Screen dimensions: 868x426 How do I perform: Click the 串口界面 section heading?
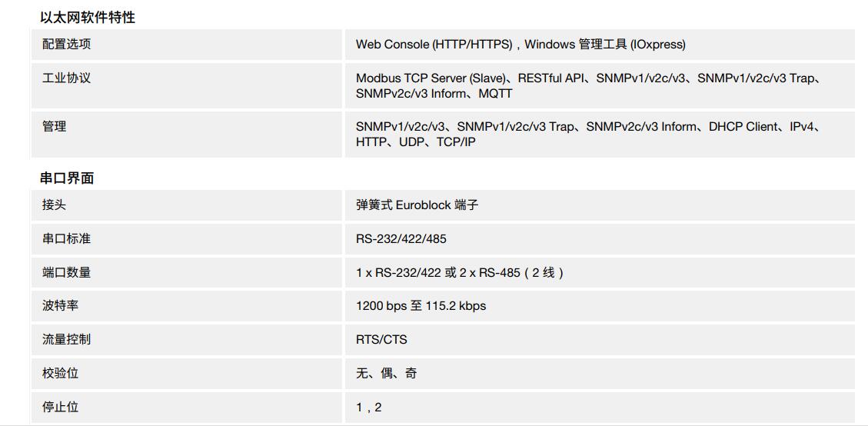tap(67, 178)
